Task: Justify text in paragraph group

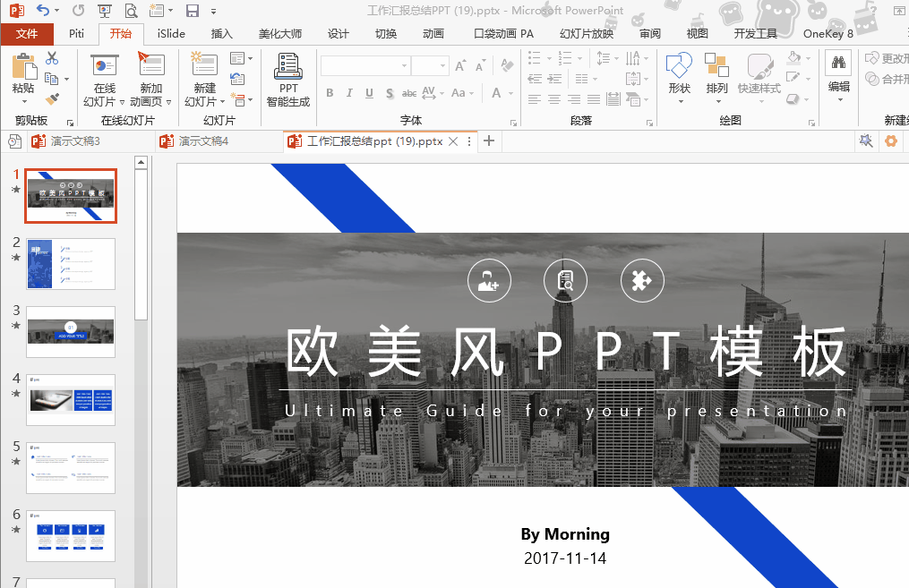Action: coord(594,99)
